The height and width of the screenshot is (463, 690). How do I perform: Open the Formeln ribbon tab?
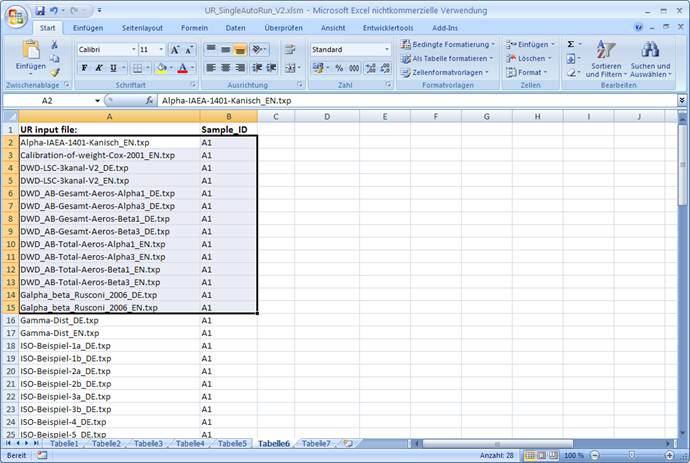click(192, 28)
